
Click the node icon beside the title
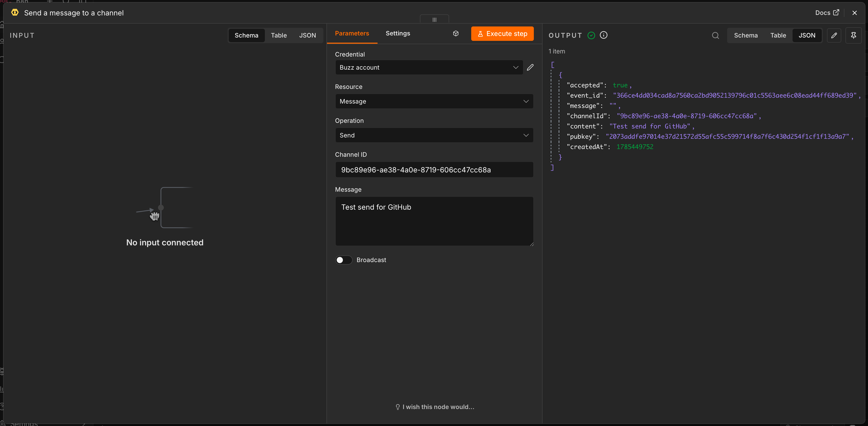[x=15, y=13]
